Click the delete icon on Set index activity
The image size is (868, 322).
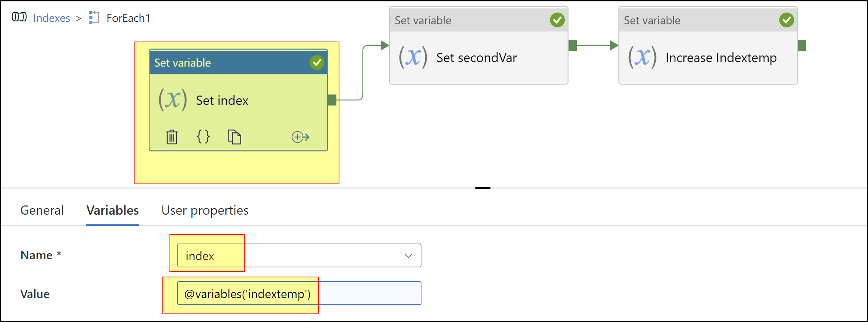172,137
